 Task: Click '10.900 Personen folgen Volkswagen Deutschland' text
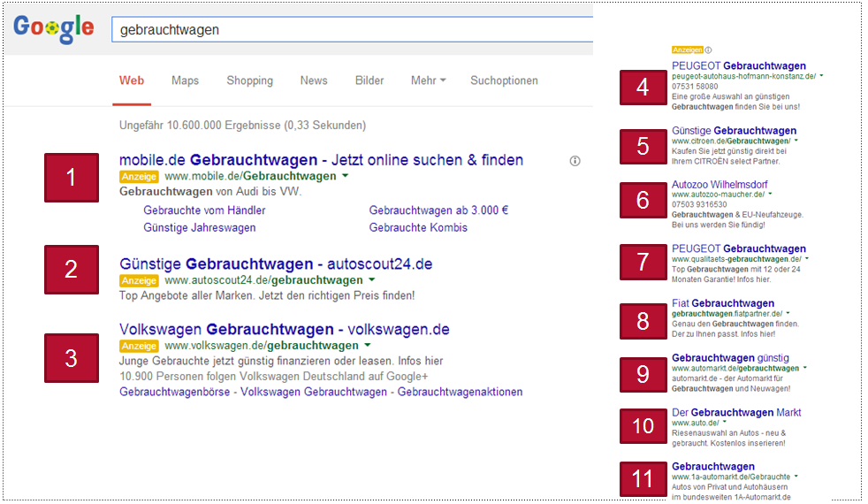pyautogui.click(x=273, y=377)
